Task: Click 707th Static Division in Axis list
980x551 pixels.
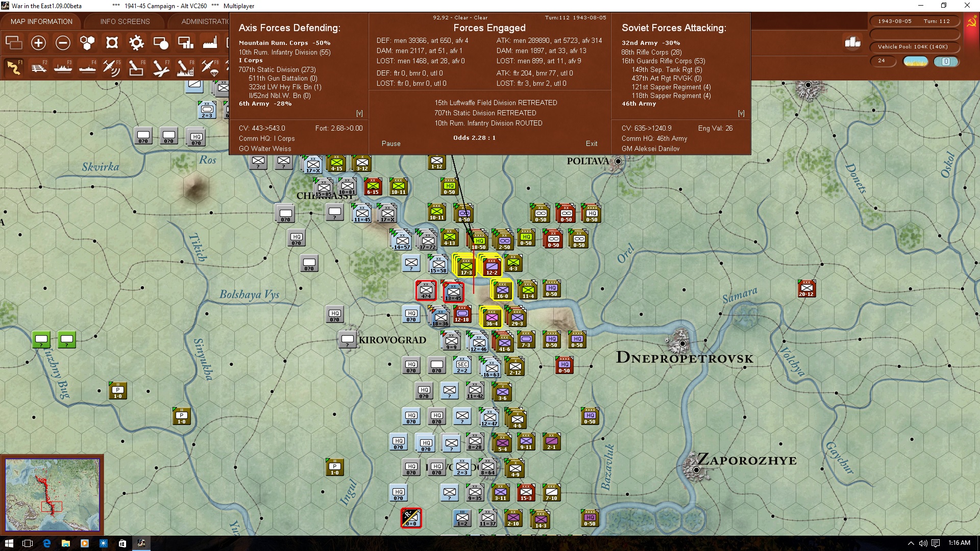Action: 277,69
